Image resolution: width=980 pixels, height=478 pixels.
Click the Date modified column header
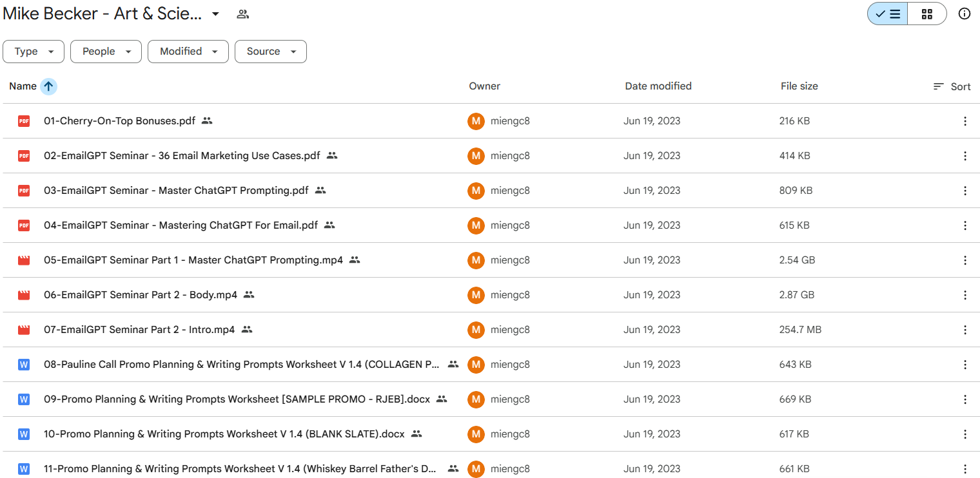click(658, 86)
